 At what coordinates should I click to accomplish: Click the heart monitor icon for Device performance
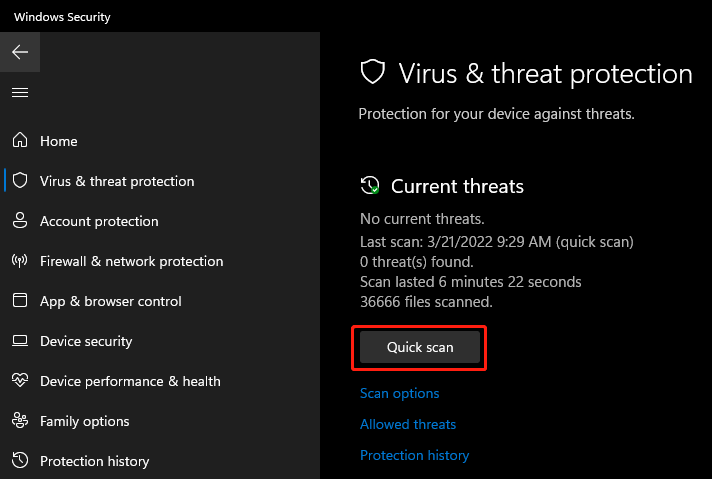pyautogui.click(x=20, y=380)
